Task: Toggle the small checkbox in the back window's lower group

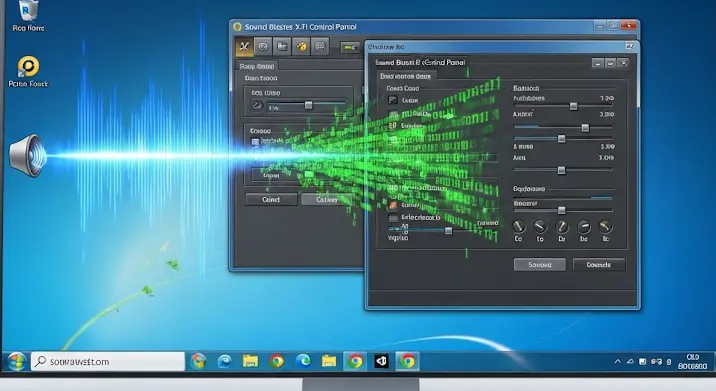Action: [255, 142]
